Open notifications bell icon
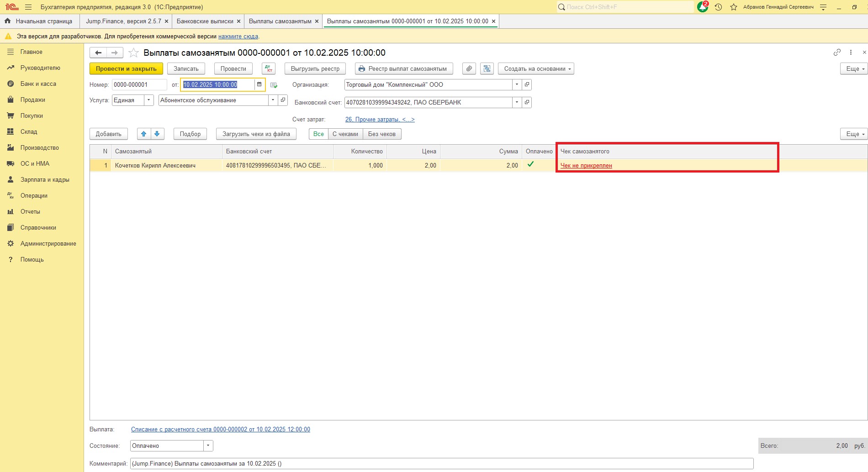 pos(702,7)
